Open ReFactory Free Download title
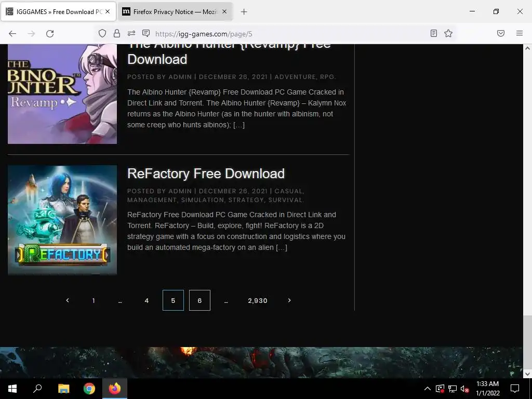This screenshot has height=399, width=532. click(206, 174)
